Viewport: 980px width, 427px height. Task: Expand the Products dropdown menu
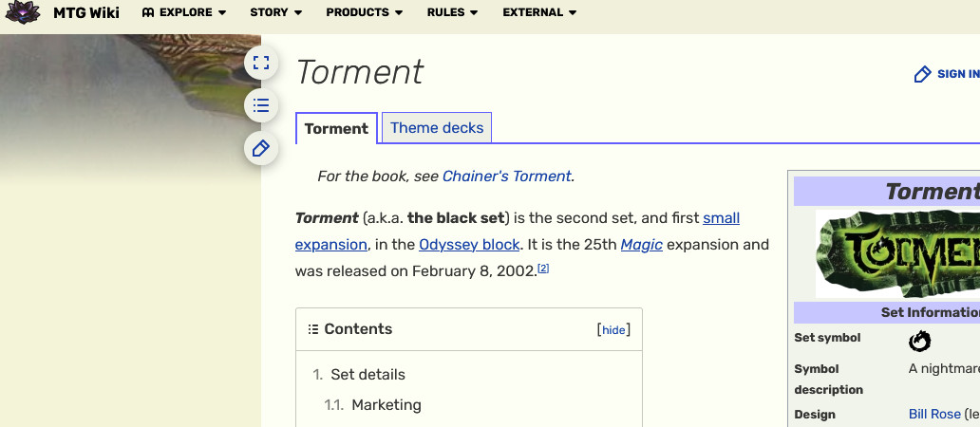[x=364, y=13]
